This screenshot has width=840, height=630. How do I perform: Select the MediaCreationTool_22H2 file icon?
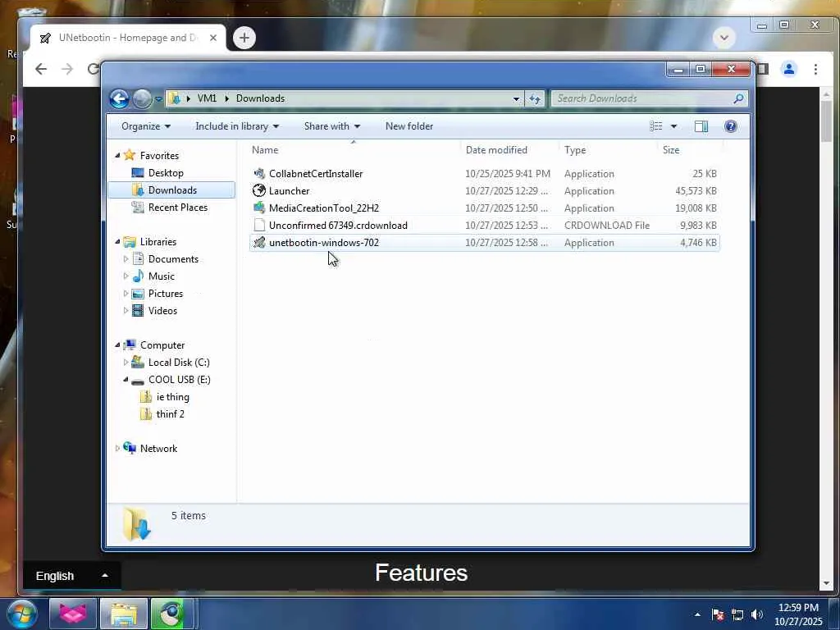click(259, 208)
